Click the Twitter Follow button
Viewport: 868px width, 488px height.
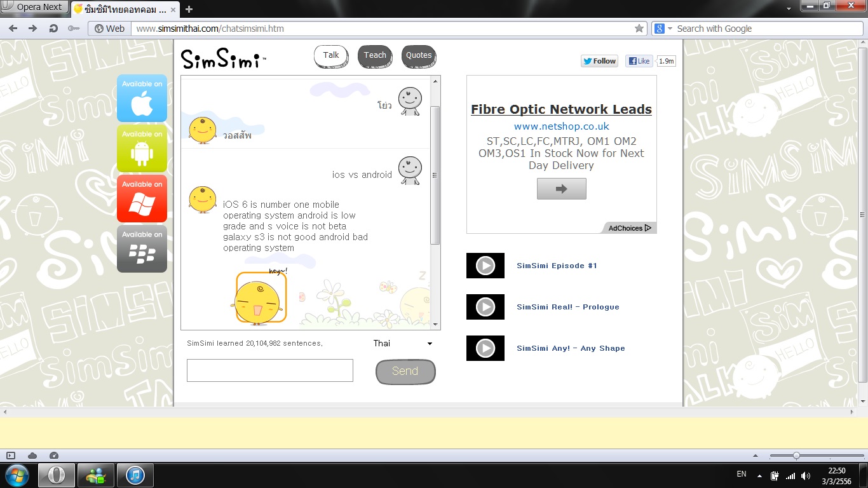(599, 61)
